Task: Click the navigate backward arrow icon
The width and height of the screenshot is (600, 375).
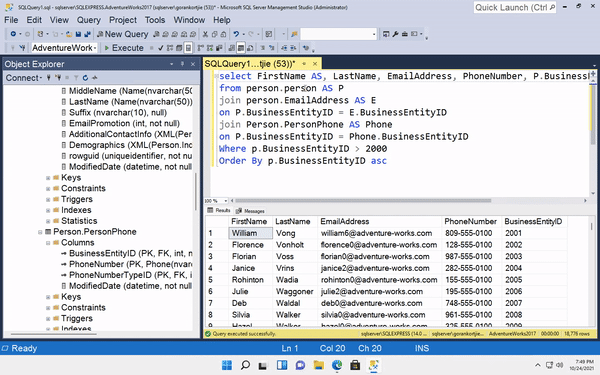Action: (x=13, y=34)
